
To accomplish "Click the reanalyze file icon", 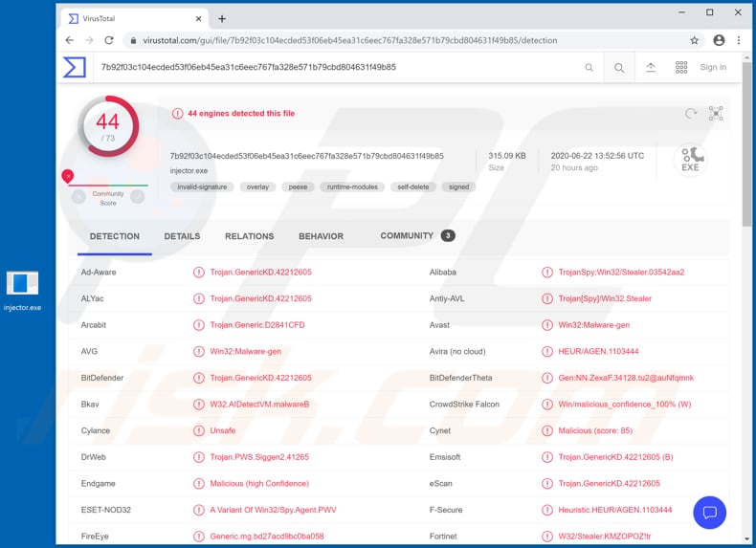I will 691,114.
